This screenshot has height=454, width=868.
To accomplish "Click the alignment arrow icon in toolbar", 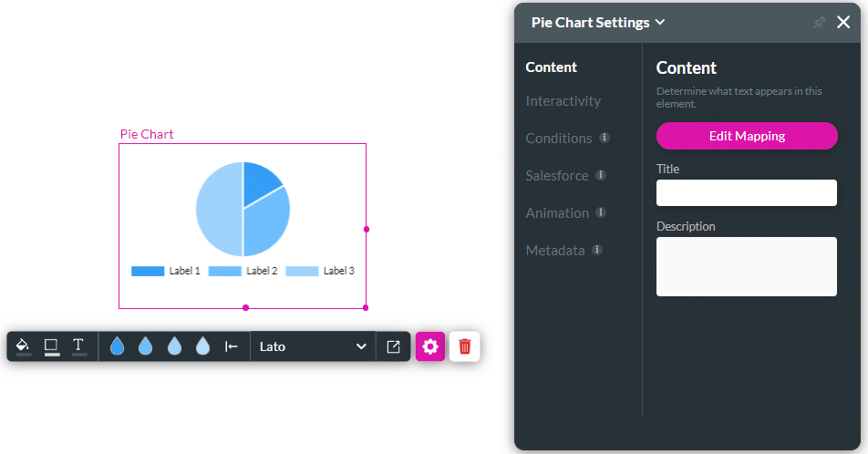I will tap(232, 346).
